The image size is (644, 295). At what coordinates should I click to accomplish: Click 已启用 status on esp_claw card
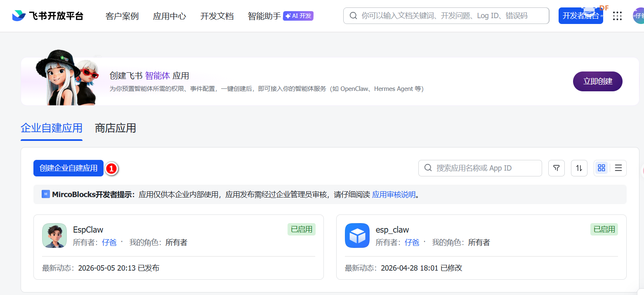604,229
